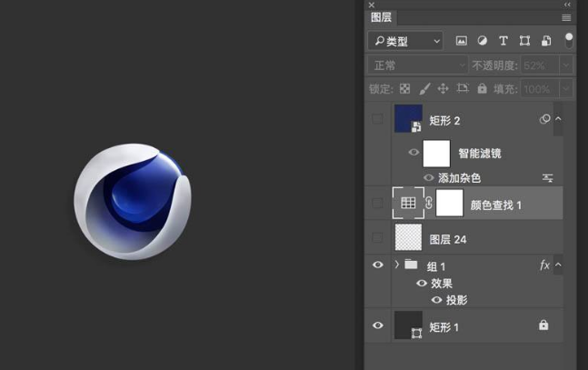Lock image pixels brush icon
The height and width of the screenshot is (370, 588).
point(424,88)
